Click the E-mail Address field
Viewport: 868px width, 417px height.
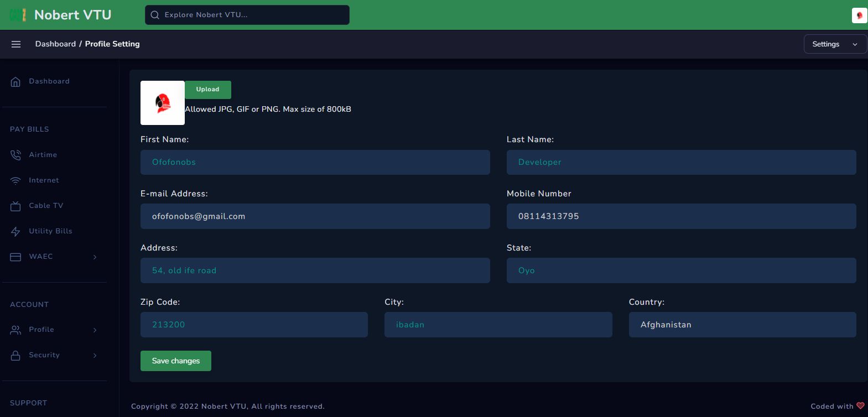(x=315, y=216)
